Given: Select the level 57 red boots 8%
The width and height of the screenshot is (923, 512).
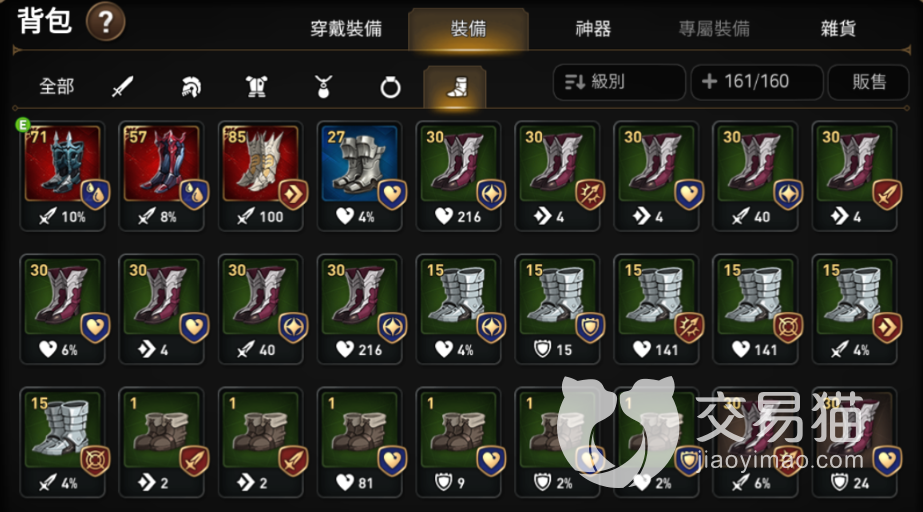Looking at the screenshot, I should point(161,175).
